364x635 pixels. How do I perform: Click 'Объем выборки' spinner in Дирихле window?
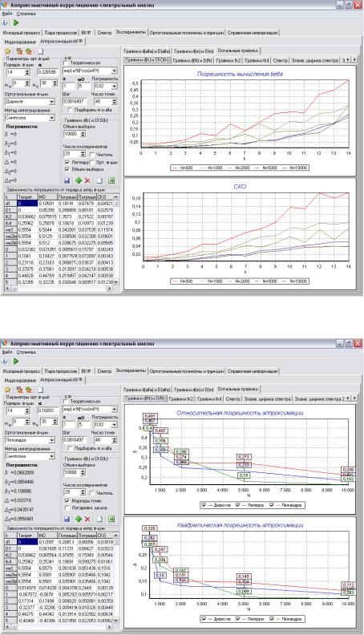point(83,134)
